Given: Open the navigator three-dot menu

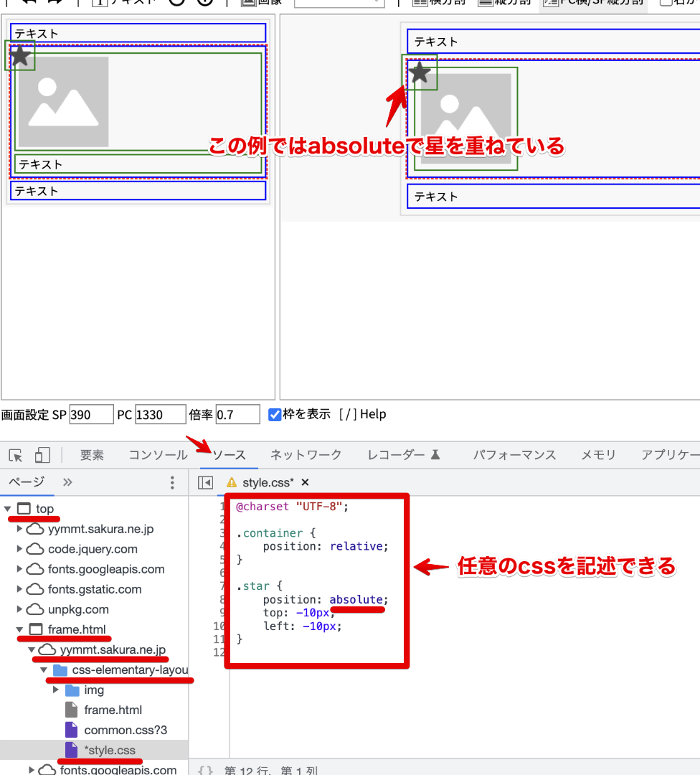Looking at the screenshot, I should pos(172,482).
